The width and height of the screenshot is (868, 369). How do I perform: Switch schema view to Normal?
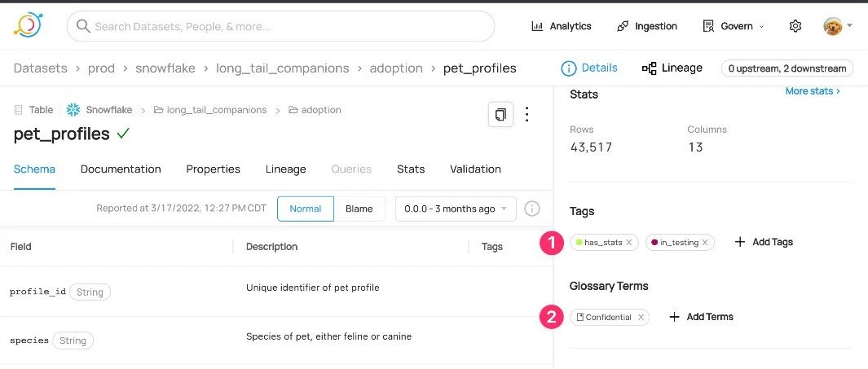pos(306,209)
